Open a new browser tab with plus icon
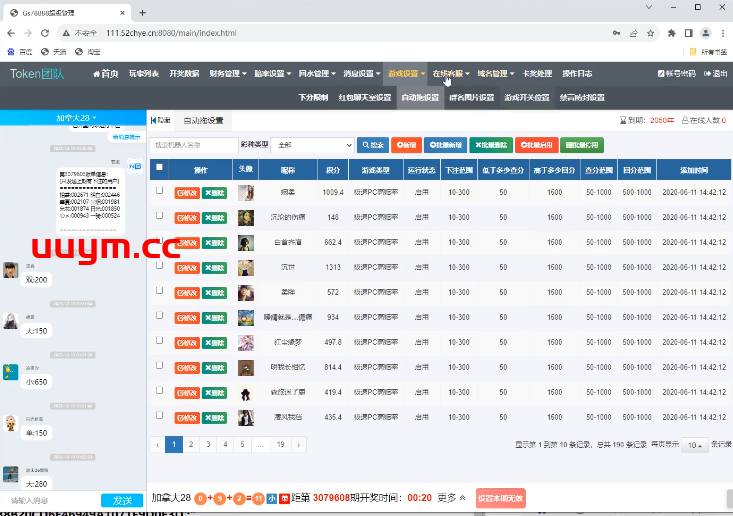The height and width of the screenshot is (516, 733). [142, 12]
